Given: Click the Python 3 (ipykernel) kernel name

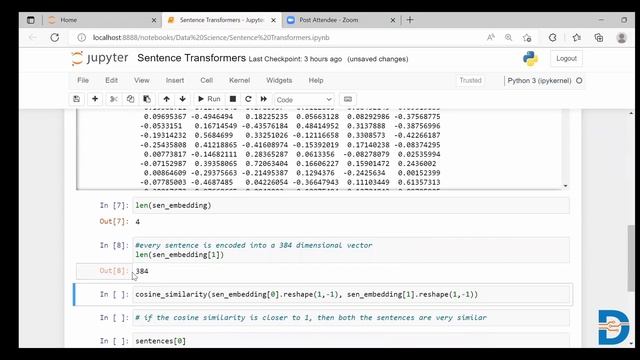Looking at the screenshot, I should (539, 80).
